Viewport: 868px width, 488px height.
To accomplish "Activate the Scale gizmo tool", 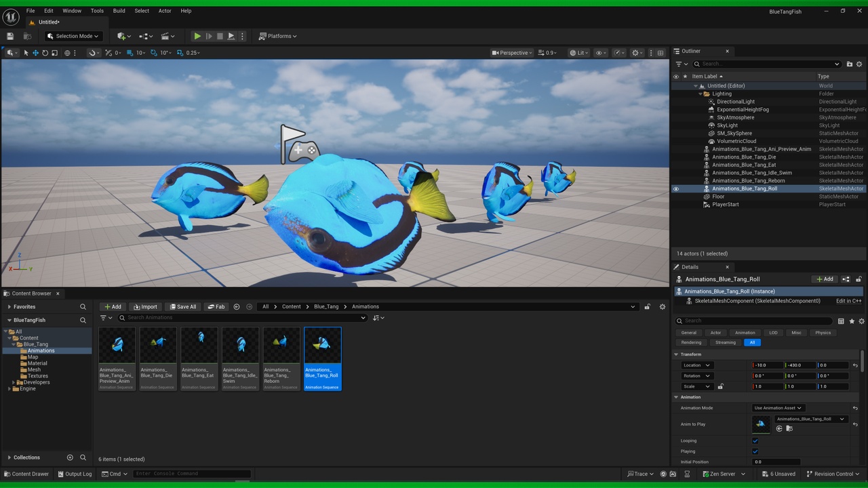I will coord(55,53).
